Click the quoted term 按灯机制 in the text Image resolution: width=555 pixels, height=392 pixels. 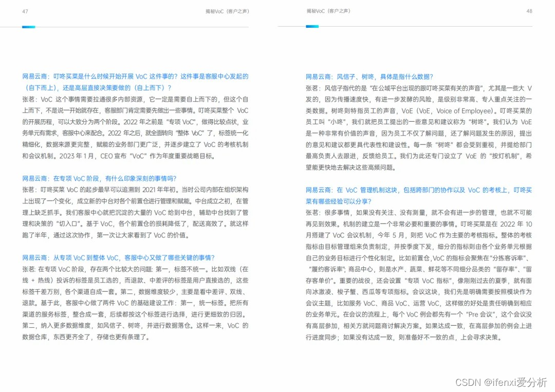(x=506, y=156)
